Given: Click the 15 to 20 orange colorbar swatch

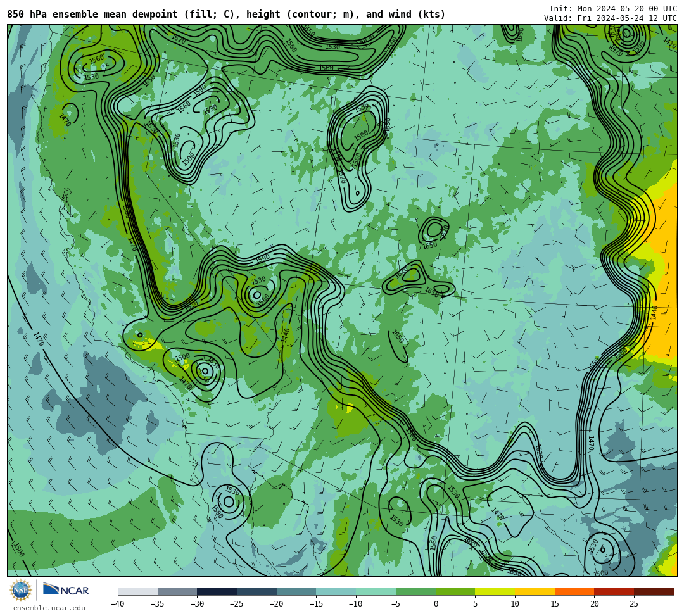Looking at the screenshot, I should [x=574, y=591].
